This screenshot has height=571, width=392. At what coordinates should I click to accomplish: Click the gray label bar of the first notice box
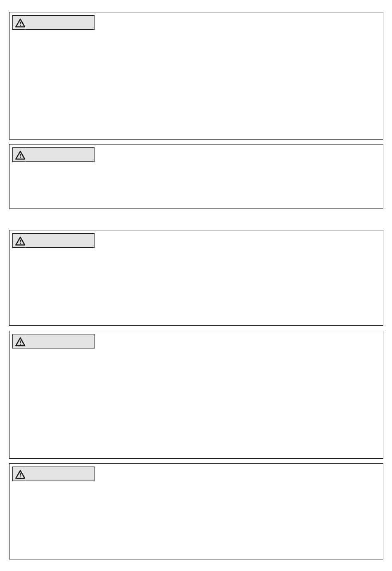54,23
